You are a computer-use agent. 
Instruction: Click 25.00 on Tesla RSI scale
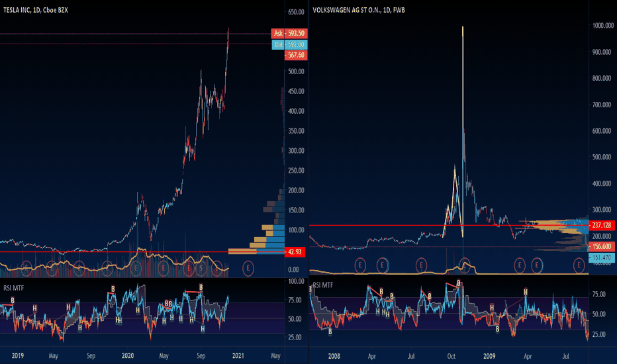(x=295, y=338)
